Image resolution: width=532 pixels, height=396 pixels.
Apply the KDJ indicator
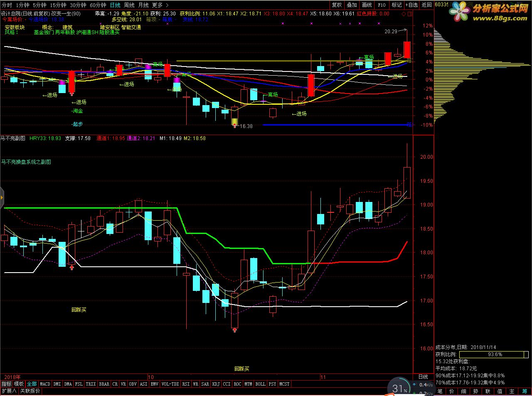tap(216, 384)
